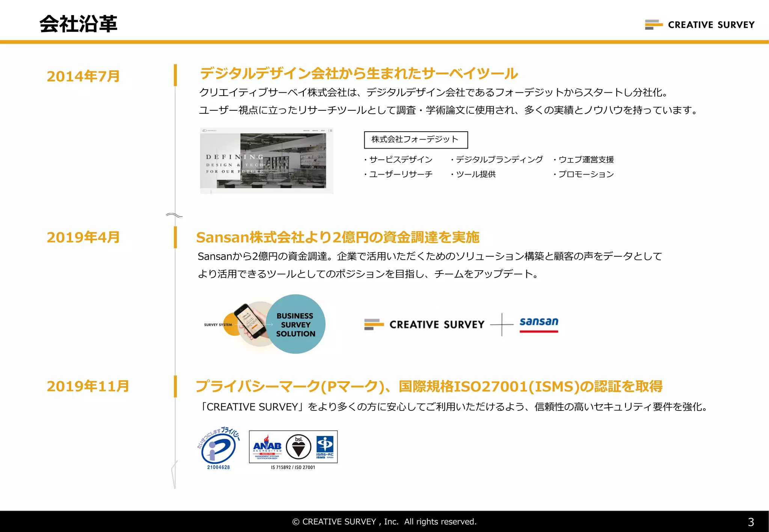Screen dimensions: 769x532
Task: Click the bsi heart certification mark
Action: click(x=299, y=447)
